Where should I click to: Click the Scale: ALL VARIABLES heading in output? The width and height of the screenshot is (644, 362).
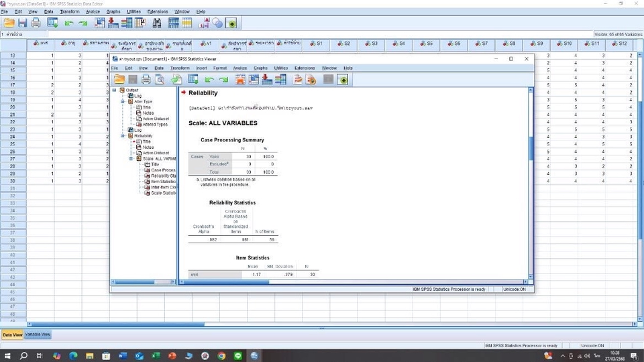223,123
